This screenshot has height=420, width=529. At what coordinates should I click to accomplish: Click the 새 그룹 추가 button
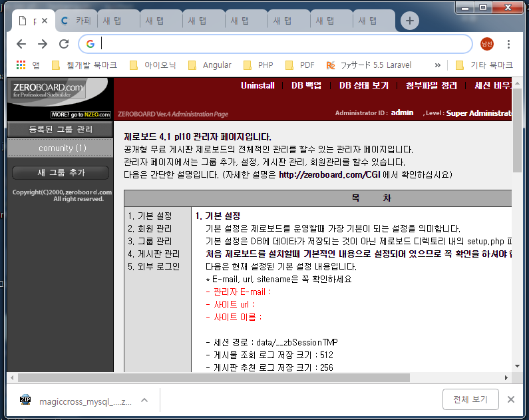61,172
